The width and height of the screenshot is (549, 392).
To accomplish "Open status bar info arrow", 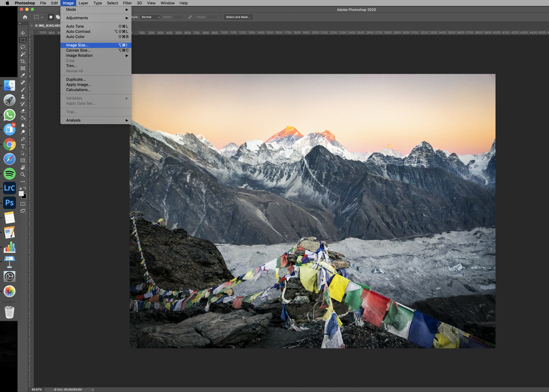I will click(93, 390).
